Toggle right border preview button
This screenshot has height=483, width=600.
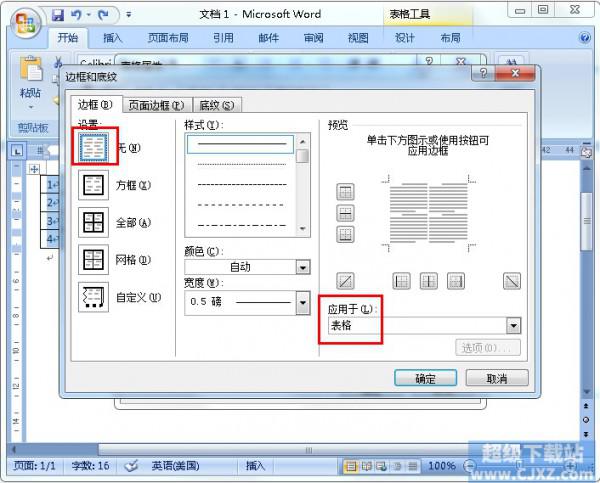pyautogui.click(x=456, y=281)
